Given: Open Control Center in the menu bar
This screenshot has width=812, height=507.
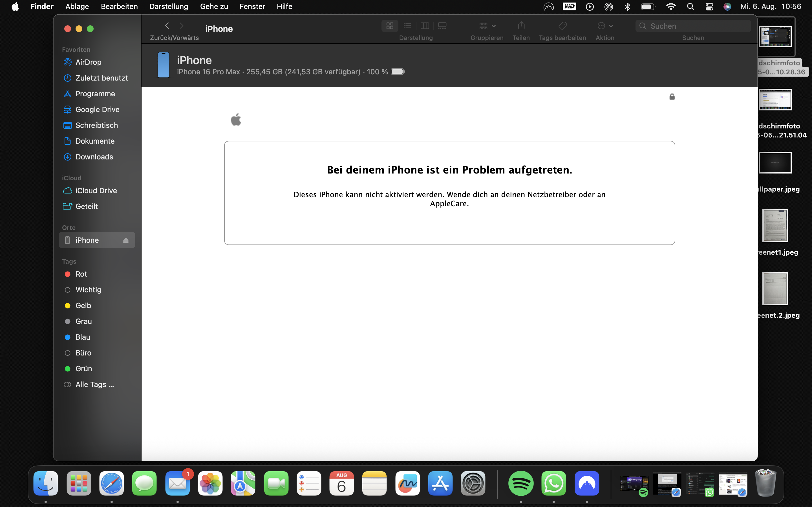Looking at the screenshot, I should 709,6.
